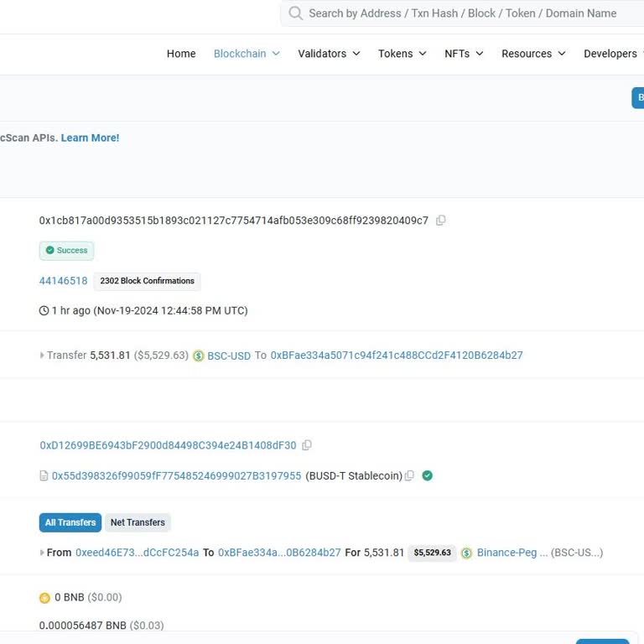This screenshot has width=644, height=644.
Task: Click the clock icon beside timestamp
Action: [44, 310]
